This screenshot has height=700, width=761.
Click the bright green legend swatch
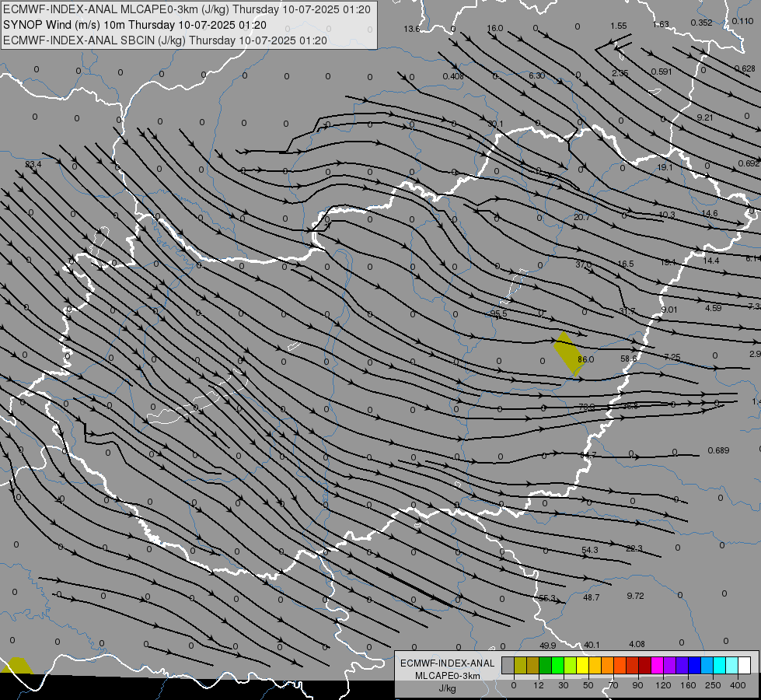click(557, 665)
